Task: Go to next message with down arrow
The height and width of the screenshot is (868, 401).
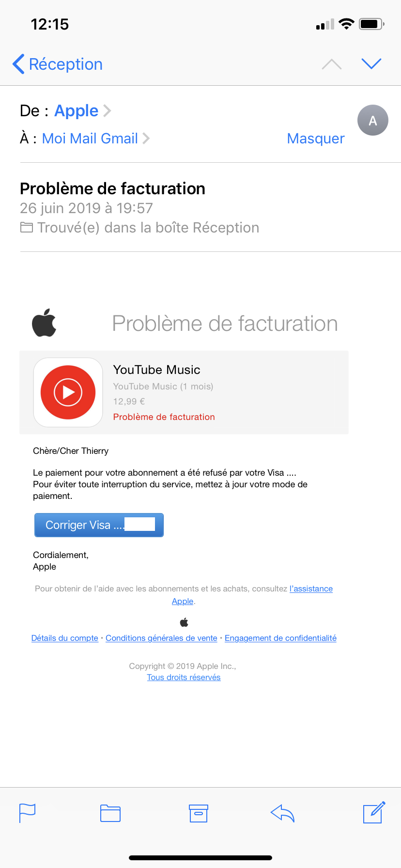Action: [x=371, y=63]
